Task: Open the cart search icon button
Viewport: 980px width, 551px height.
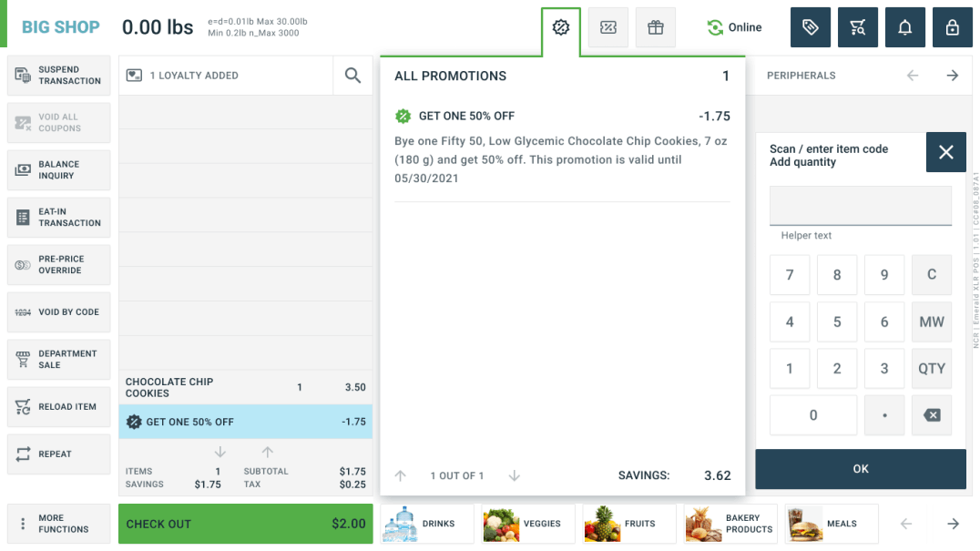Action: point(857,27)
